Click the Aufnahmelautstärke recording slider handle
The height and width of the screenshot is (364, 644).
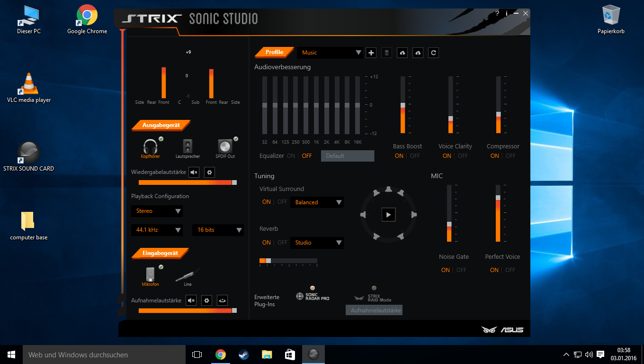tap(234, 310)
